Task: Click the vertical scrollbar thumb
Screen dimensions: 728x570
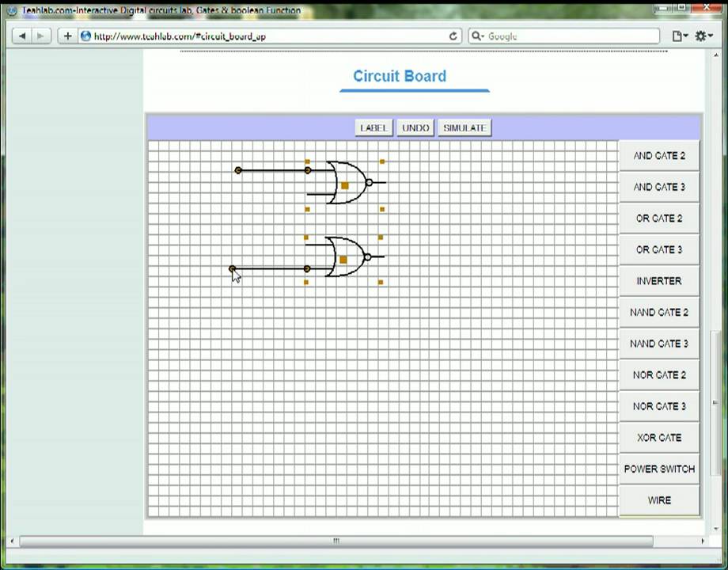Action: pos(715,403)
